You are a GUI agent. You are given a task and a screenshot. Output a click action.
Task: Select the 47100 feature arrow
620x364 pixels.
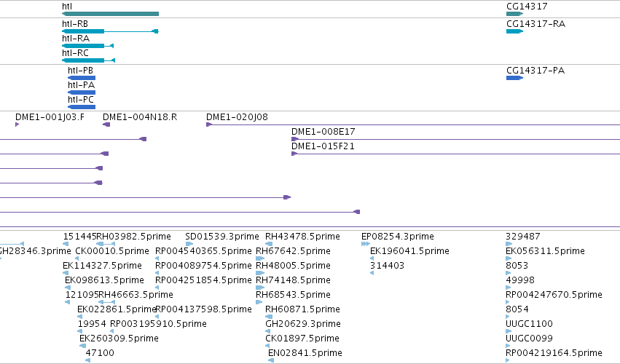(x=87, y=360)
